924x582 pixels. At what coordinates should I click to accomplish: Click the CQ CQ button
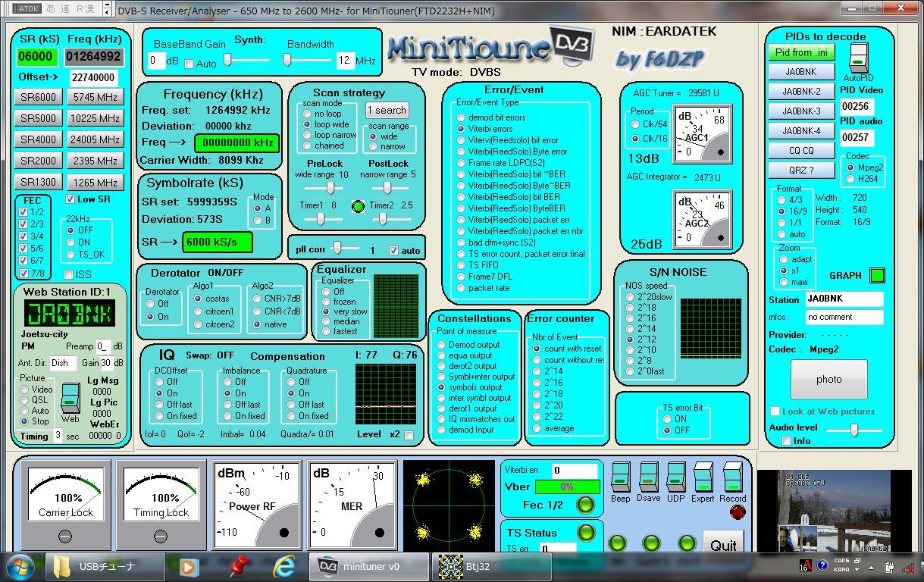tap(803, 150)
